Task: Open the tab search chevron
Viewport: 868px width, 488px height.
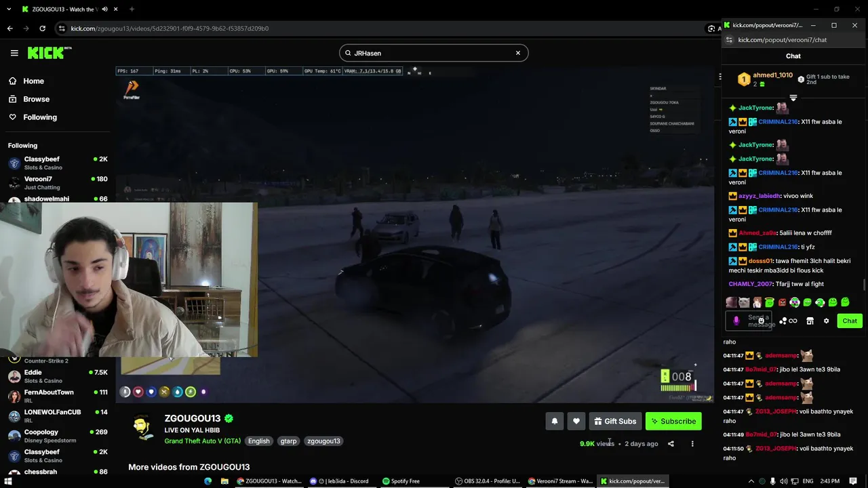Action: click(9, 9)
